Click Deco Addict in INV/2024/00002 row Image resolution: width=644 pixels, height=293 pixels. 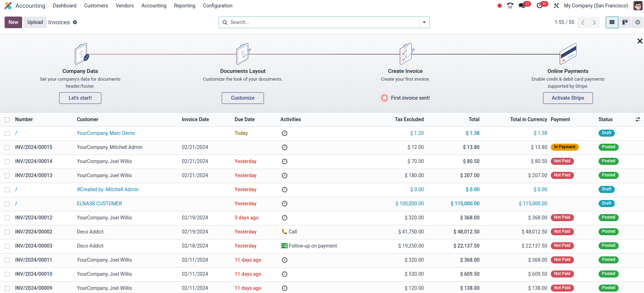[90, 232]
